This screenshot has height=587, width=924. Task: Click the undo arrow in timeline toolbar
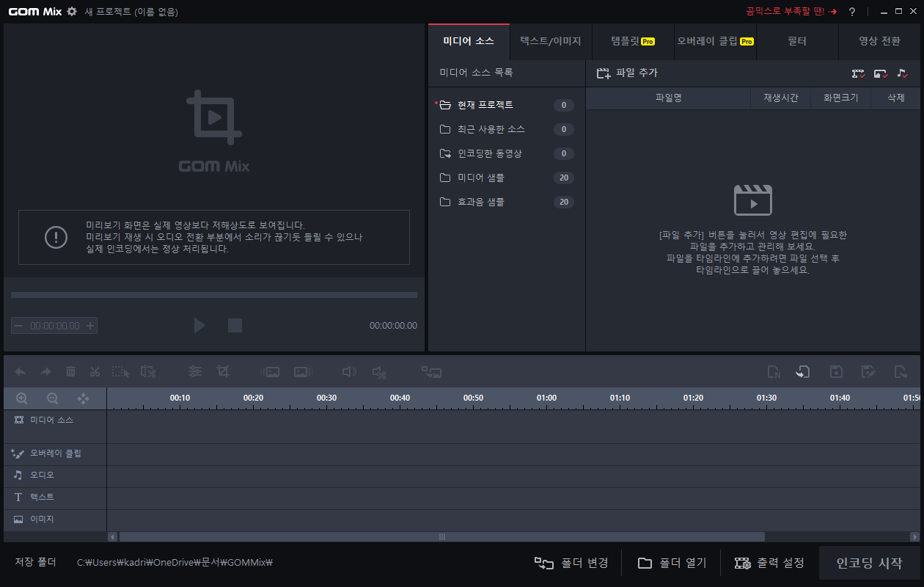point(21,372)
